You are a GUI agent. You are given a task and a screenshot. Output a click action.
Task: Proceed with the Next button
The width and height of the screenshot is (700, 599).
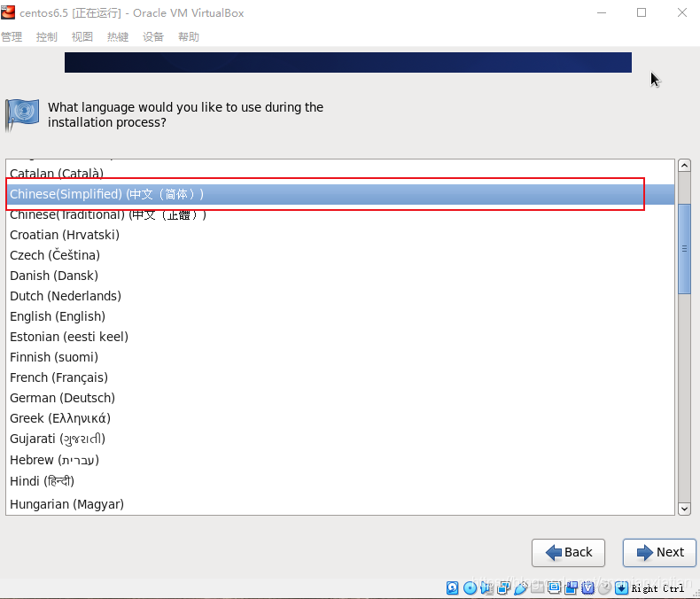[x=659, y=553]
